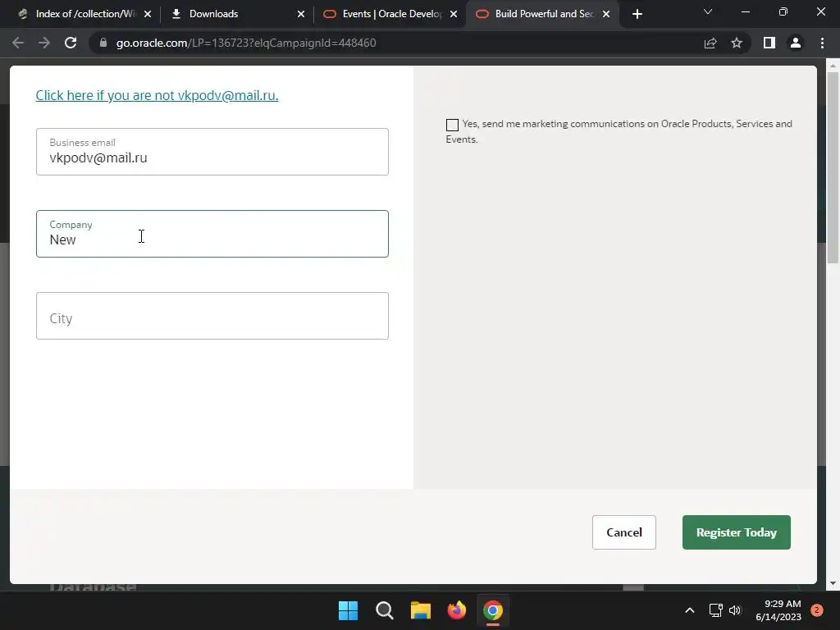This screenshot has height=630, width=840.
Task: Open Chrome's three-dot menu
Action: click(x=822, y=43)
